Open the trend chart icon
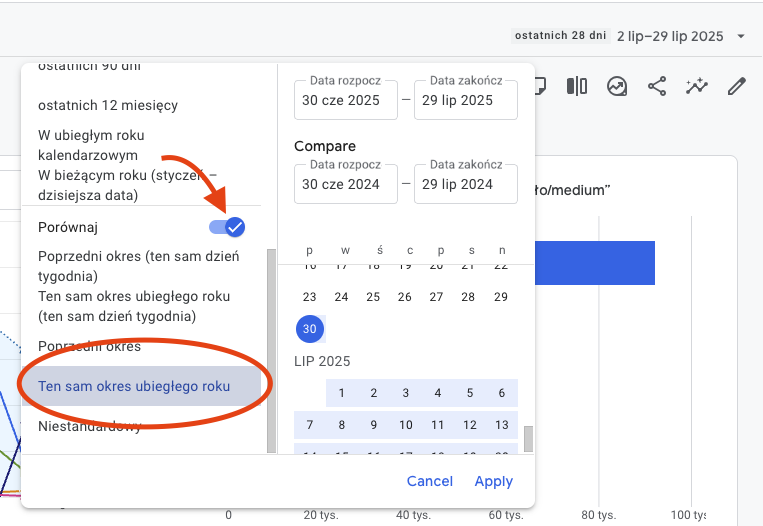The width and height of the screenshot is (763, 526). pos(617,87)
